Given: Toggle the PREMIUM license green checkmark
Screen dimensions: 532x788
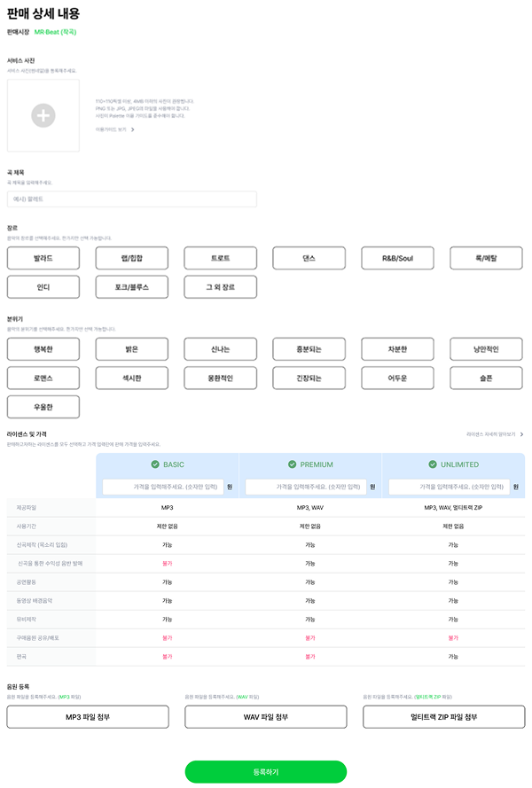Looking at the screenshot, I should pos(293,464).
